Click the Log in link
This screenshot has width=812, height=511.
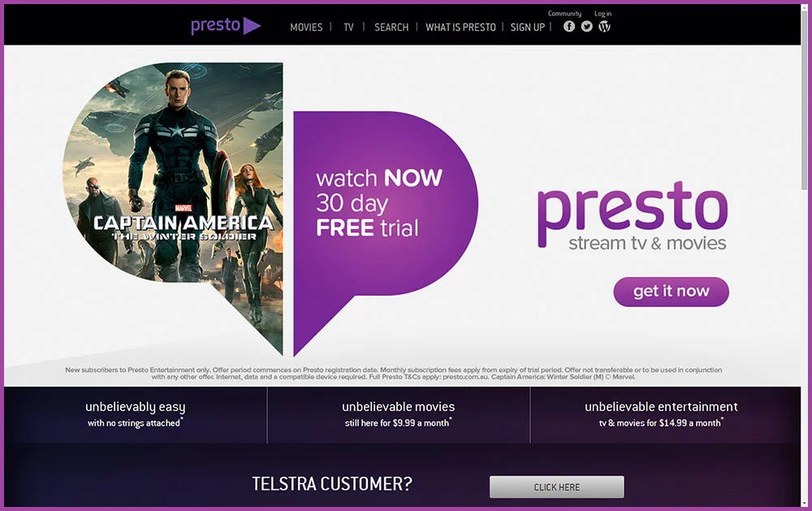click(x=603, y=14)
